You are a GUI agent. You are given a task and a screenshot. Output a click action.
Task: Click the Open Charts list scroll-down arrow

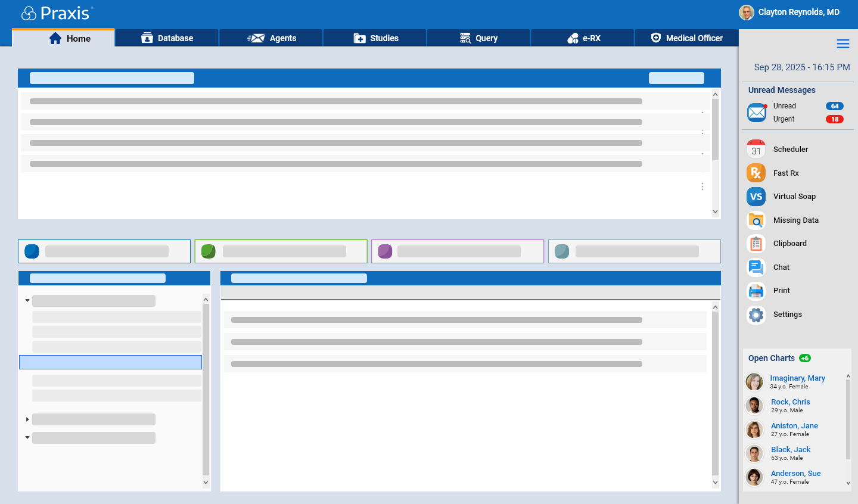848,484
